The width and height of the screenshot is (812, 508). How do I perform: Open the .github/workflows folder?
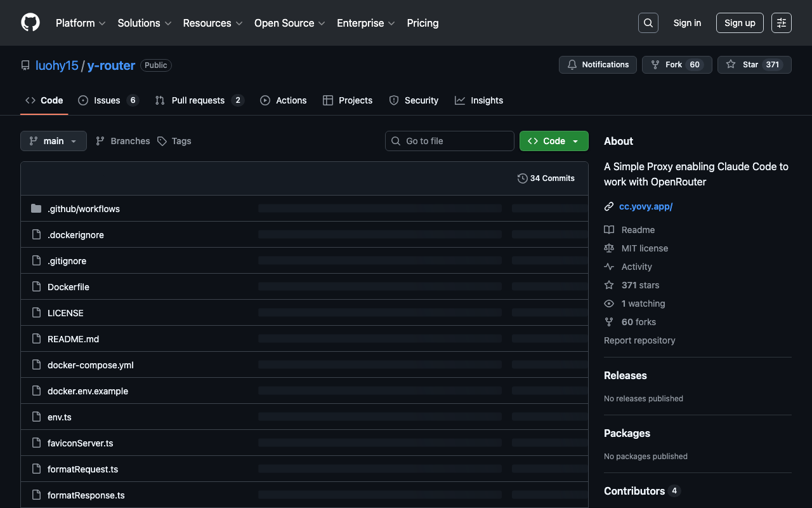[x=84, y=209]
